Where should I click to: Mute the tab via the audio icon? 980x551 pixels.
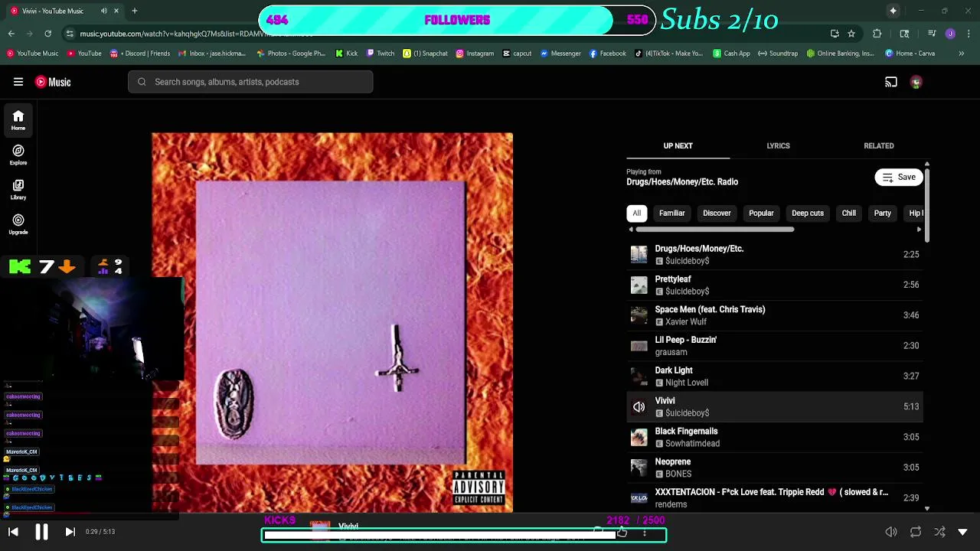coord(104,11)
